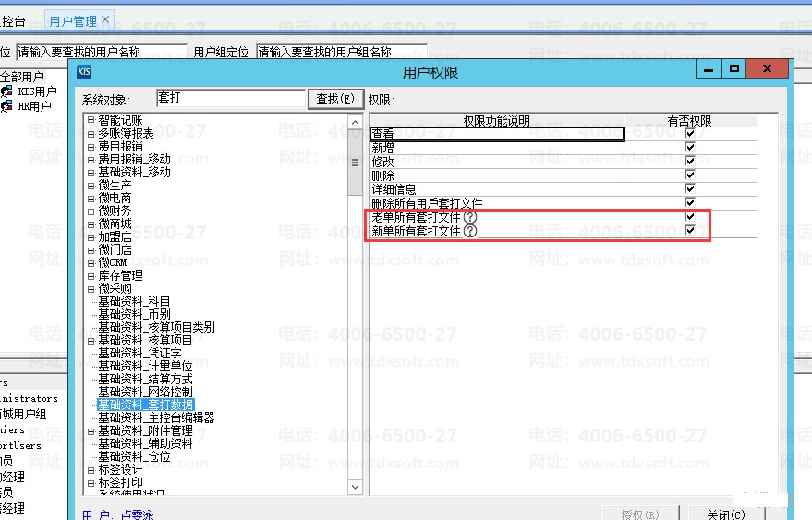
Task: Select the 查看 permission row text
Action: (x=382, y=134)
